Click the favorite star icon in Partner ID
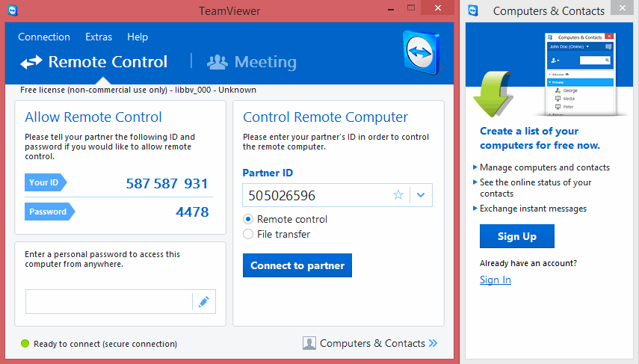Screen dimensions: 639x364 click(398, 195)
